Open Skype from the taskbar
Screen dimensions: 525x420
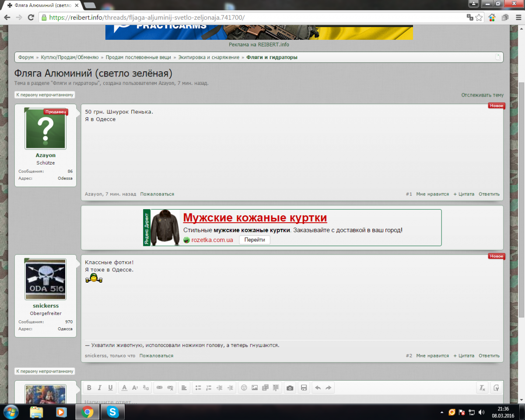(x=112, y=412)
